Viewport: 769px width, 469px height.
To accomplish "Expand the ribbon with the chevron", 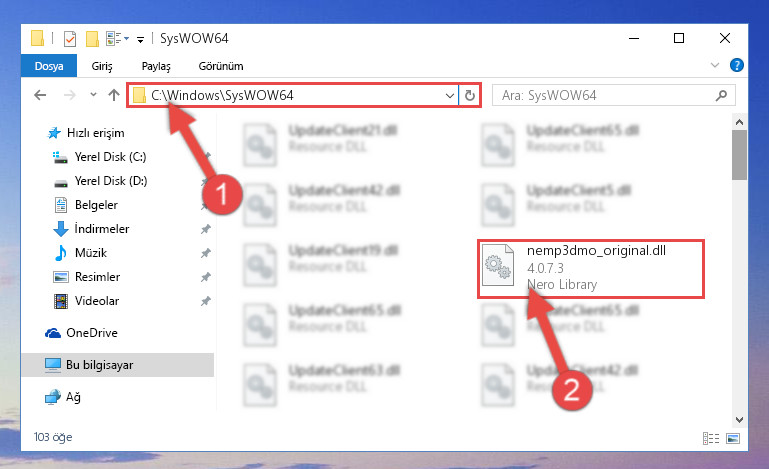I will tap(715, 65).
